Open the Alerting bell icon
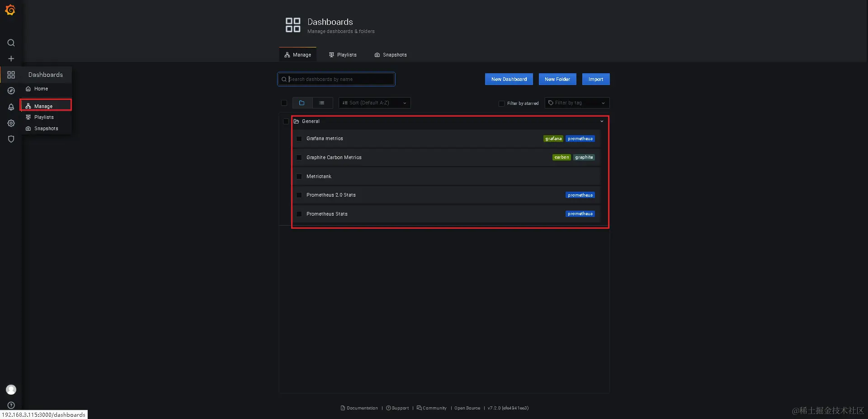The width and height of the screenshot is (868, 419). coord(11,107)
